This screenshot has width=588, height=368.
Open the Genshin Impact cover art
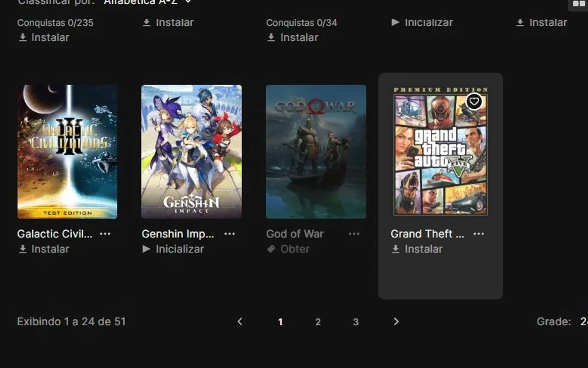tap(191, 152)
